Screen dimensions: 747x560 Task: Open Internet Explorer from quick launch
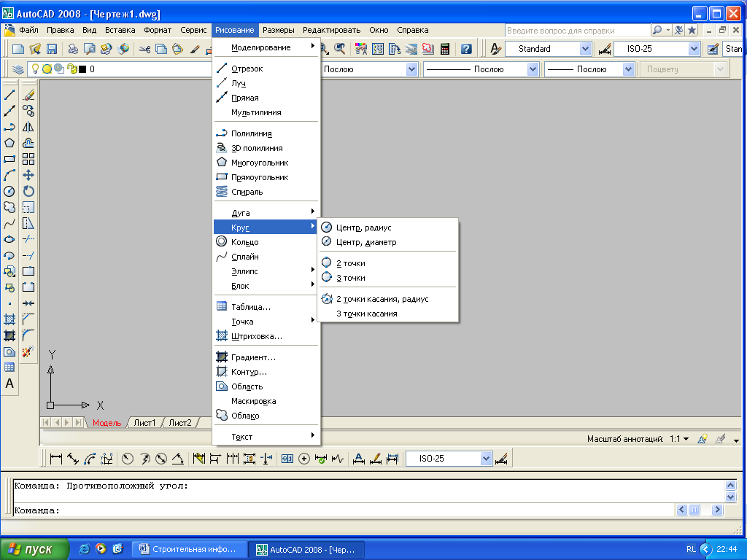(84, 548)
